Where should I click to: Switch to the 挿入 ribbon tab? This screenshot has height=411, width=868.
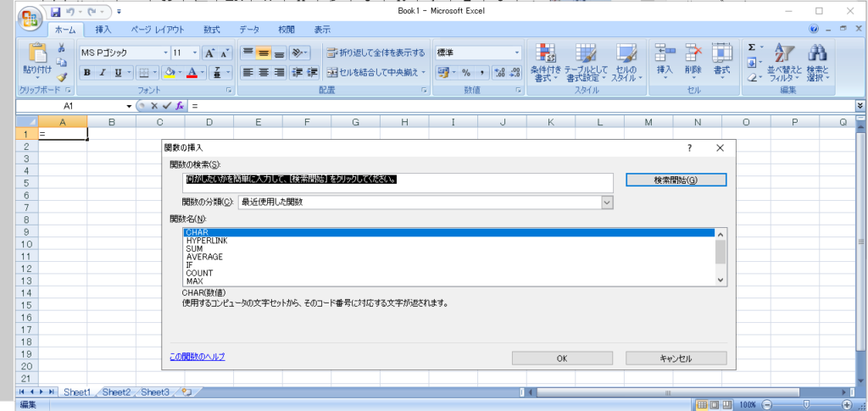pos(103,30)
